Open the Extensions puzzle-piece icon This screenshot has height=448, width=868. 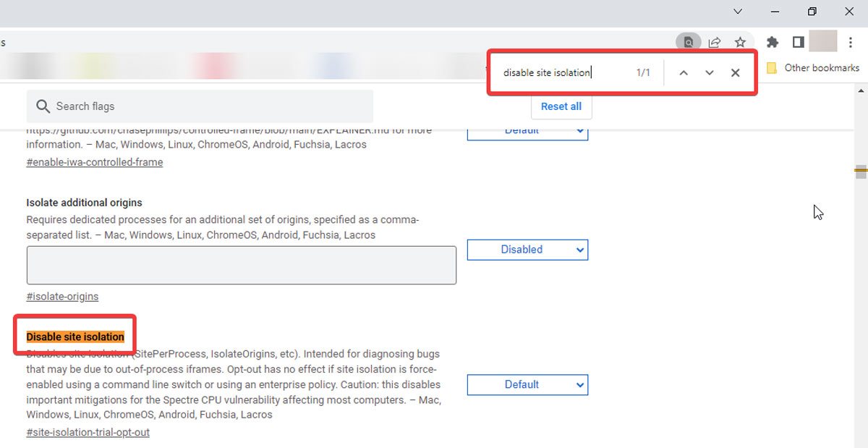click(x=772, y=42)
